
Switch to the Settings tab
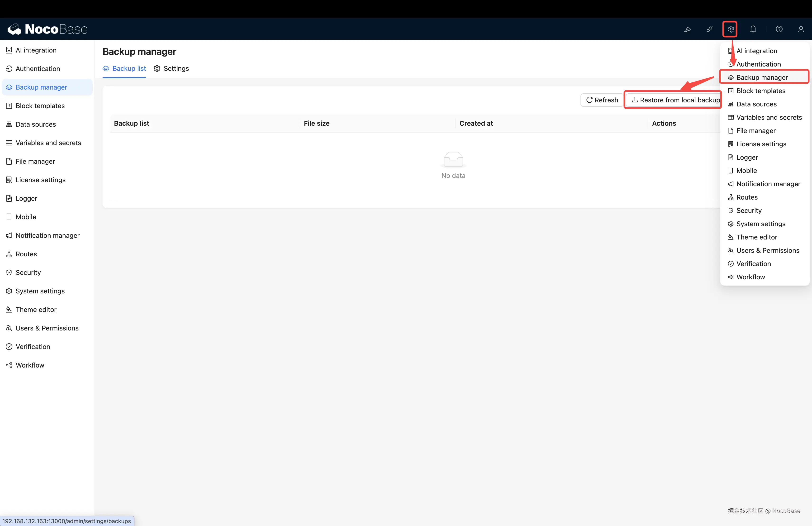tap(171, 69)
